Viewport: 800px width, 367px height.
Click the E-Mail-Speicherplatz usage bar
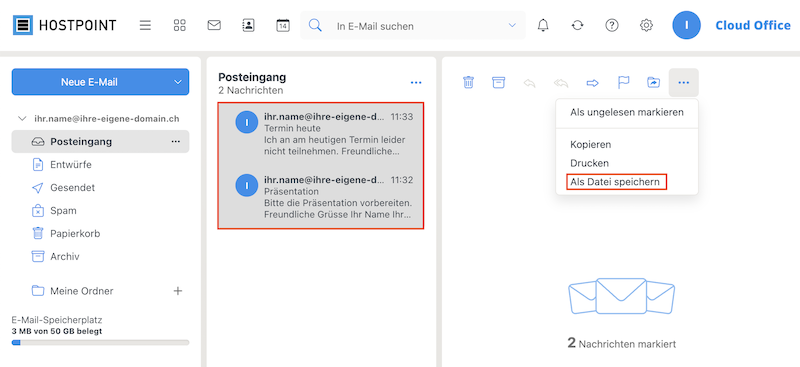101,342
